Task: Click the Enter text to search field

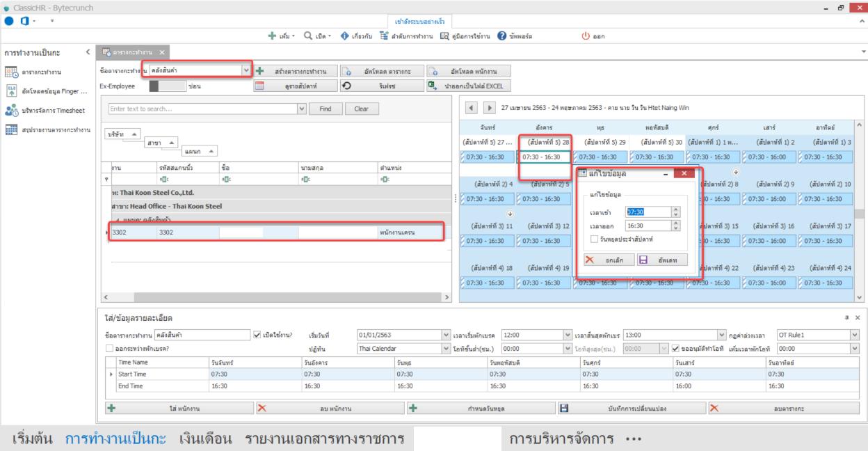Action: [202, 109]
